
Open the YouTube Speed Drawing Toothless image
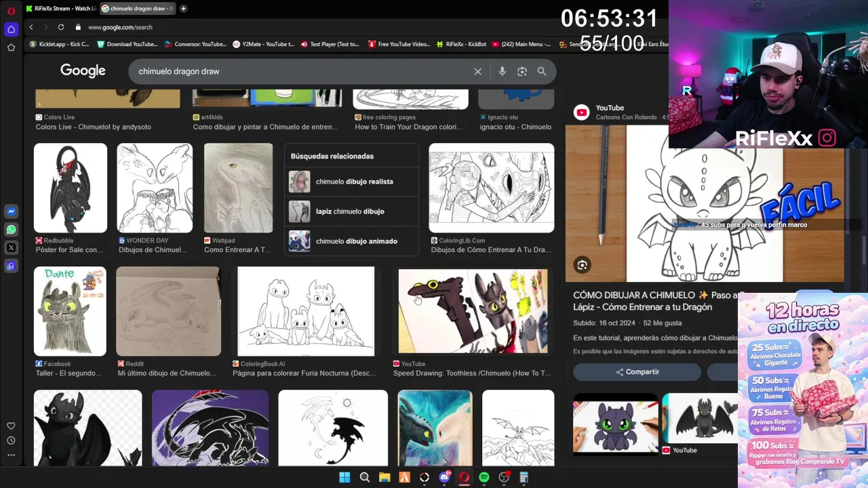click(x=473, y=311)
